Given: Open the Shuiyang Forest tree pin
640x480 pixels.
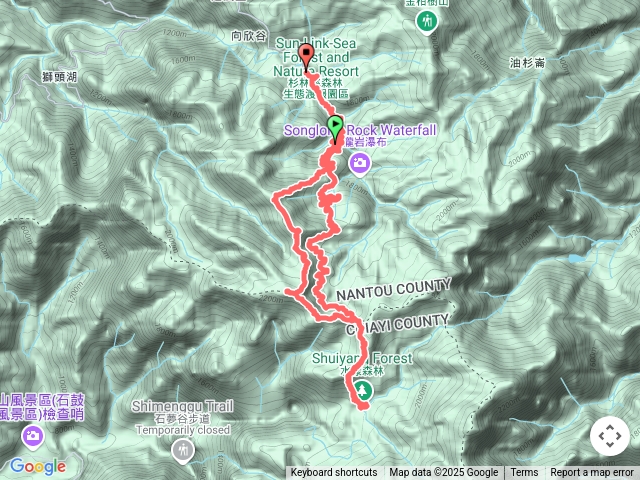Looking at the screenshot, I should 362,391.
